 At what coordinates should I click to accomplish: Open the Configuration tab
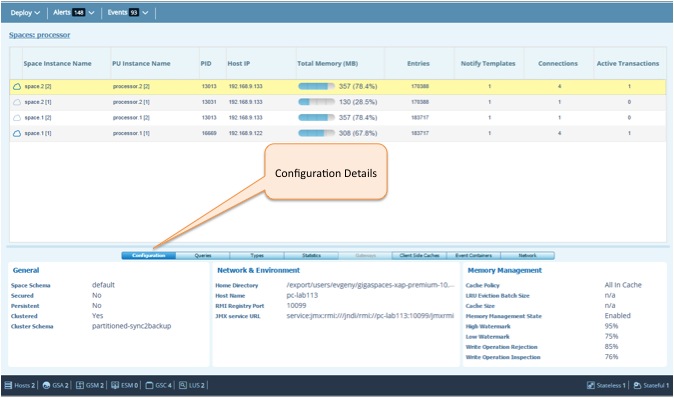click(x=149, y=256)
